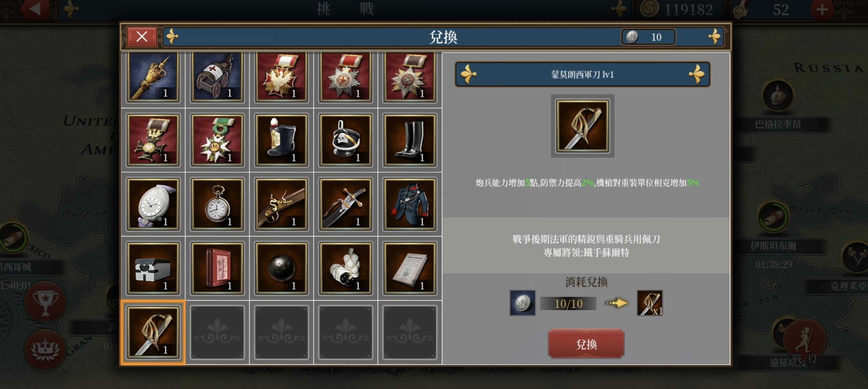Click the first empty inventory slot
Screen dimensions: 868x389
tap(217, 332)
